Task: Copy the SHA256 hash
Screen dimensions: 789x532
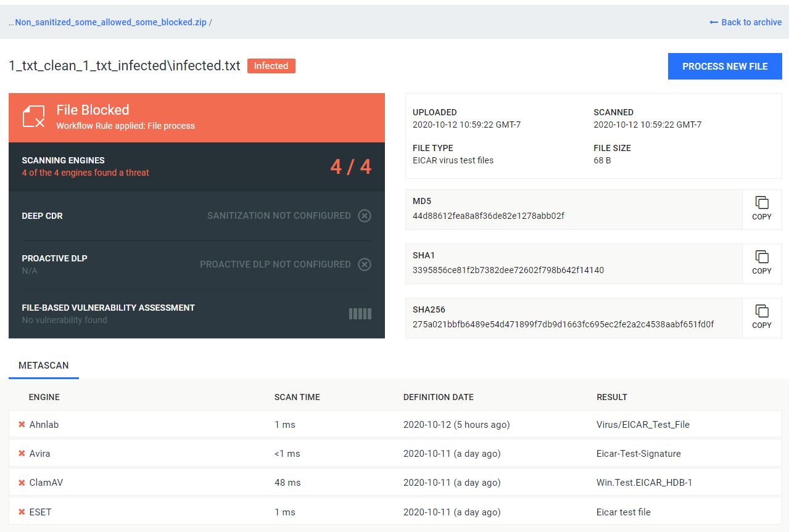Action: click(x=762, y=317)
